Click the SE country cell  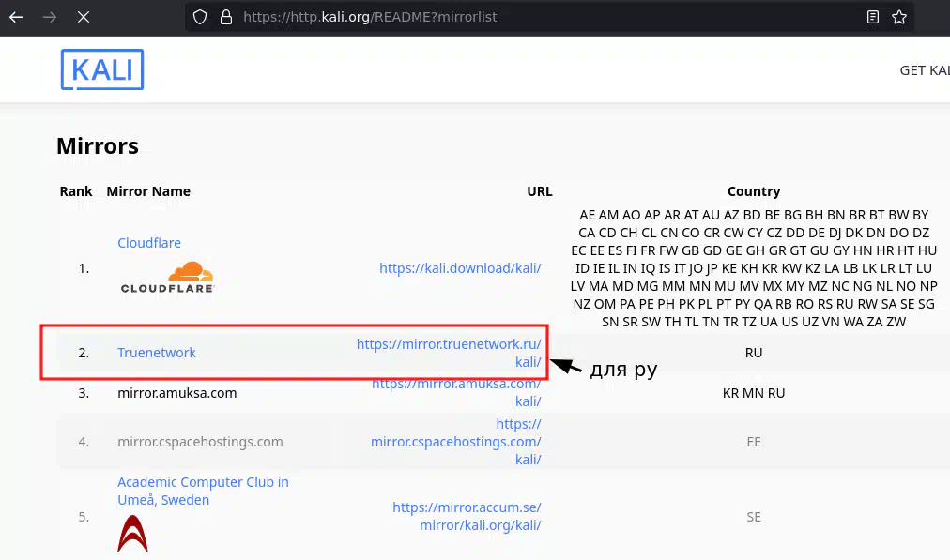click(x=754, y=517)
